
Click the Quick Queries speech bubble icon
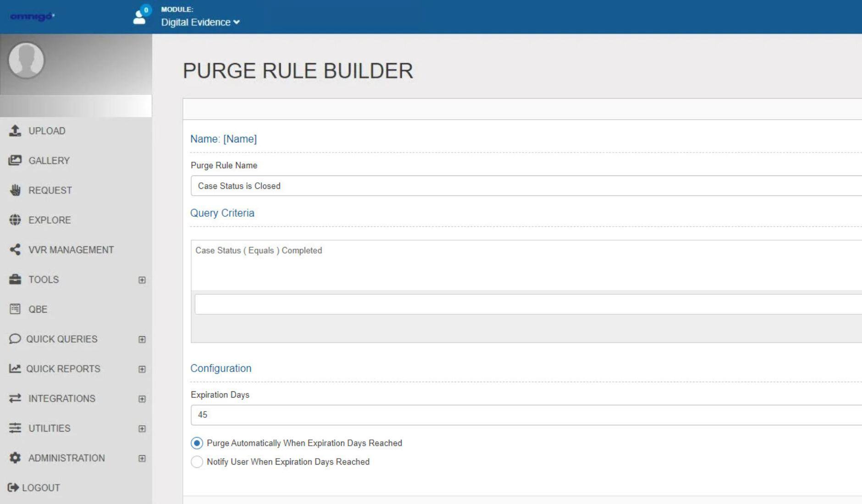coord(15,339)
